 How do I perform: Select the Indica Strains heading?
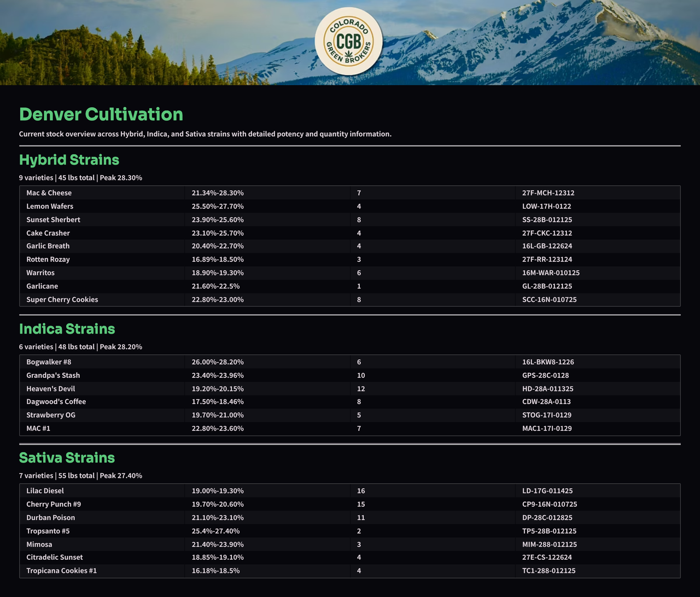67,329
